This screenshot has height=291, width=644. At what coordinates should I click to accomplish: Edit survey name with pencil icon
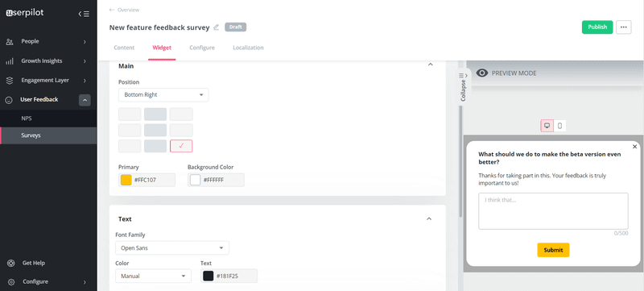click(217, 27)
